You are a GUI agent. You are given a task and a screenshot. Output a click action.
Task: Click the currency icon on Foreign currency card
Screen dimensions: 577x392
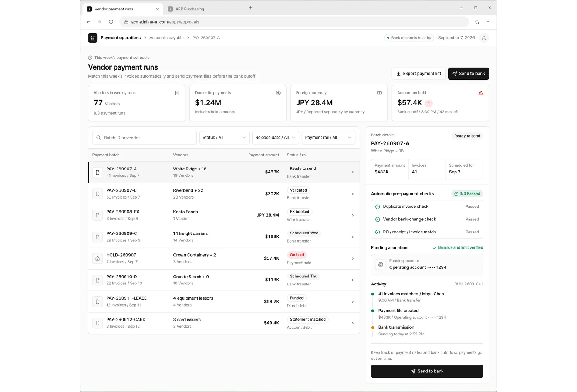pyautogui.click(x=379, y=93)
